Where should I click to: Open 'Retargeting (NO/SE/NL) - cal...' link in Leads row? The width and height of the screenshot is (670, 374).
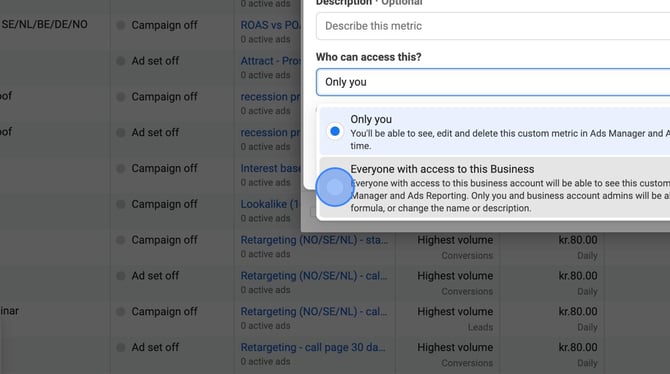[x=314, y=312]
